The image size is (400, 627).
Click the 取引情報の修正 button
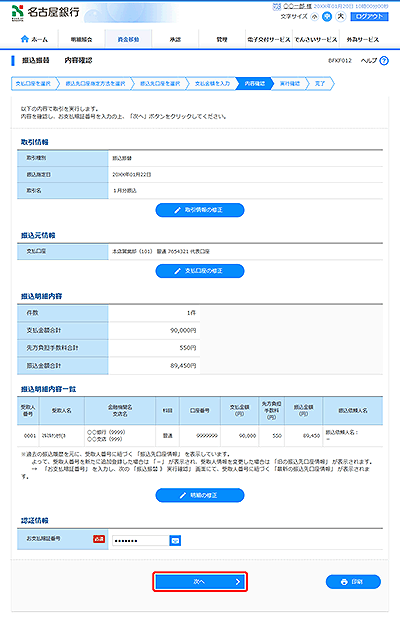[x=200, y=210]
